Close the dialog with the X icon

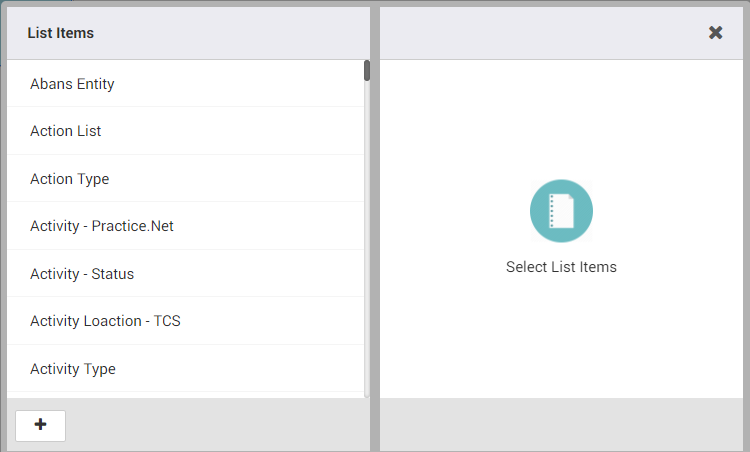coord(716,33)
